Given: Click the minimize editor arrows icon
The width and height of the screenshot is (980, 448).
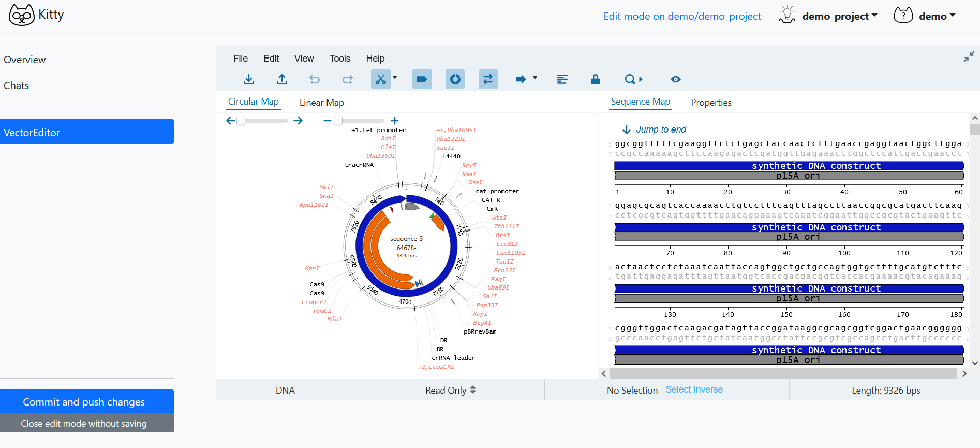Looking at the screenshot, I should coord(969,57).
